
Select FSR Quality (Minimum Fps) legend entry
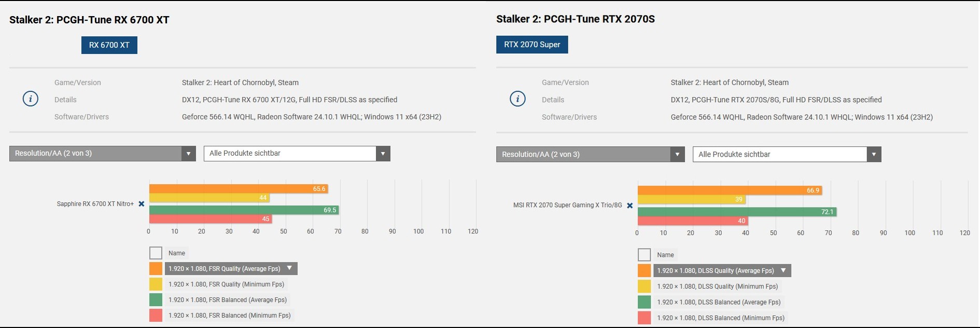(226, 284)
